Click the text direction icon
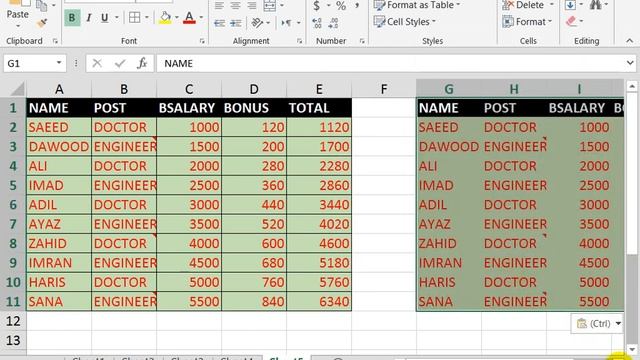Screen dimensions: 640x360 pos(286,23)
